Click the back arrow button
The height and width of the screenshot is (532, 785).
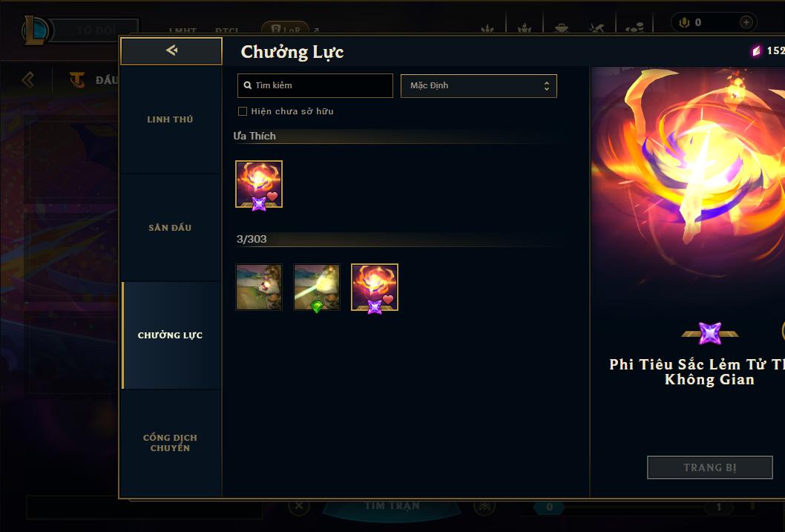[171, 50]
